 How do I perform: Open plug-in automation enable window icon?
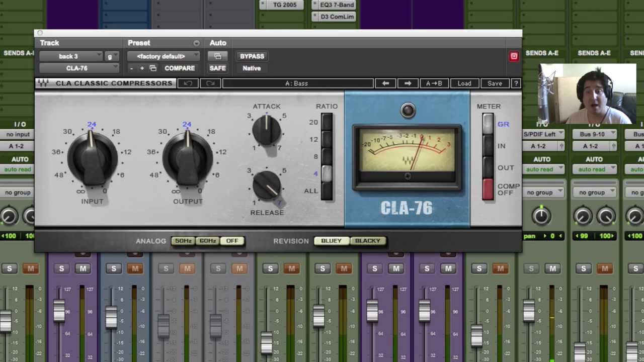[217, 56]
